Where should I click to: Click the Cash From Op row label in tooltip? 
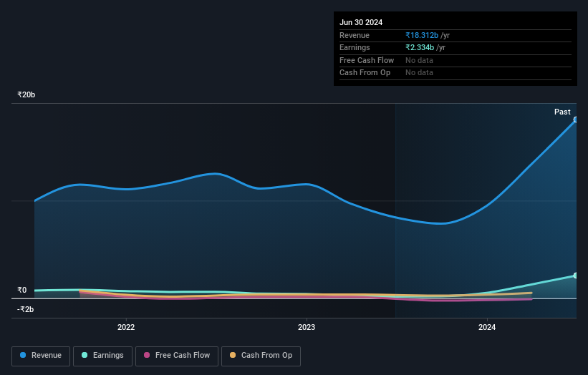pos(365,73)
